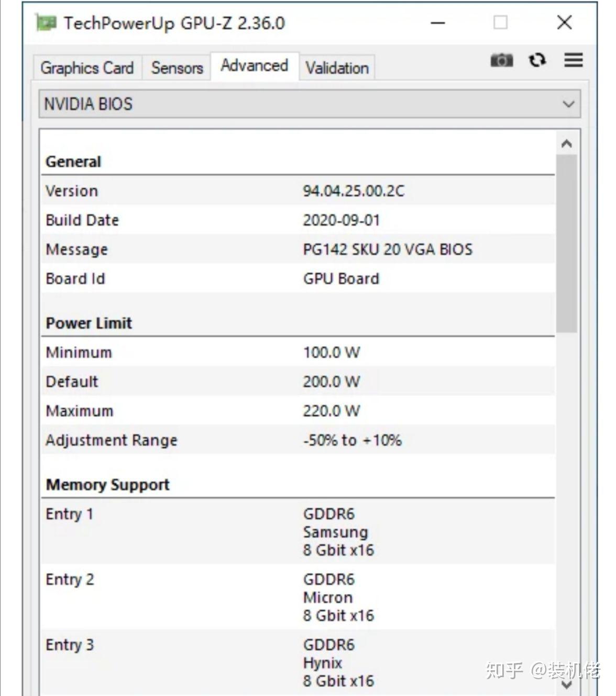Viewport: 616px width, 696px height.
Task: Click the Power Limit section header
Action: coord(89,323)
